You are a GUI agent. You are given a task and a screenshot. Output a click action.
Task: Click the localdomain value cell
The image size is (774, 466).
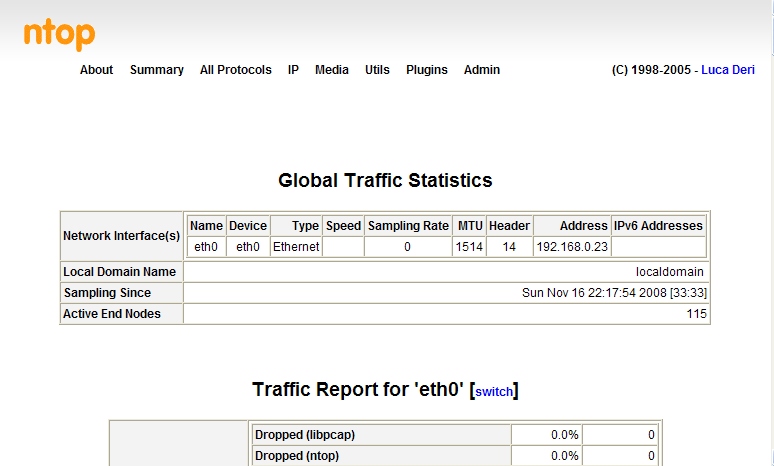click(669, 272)
